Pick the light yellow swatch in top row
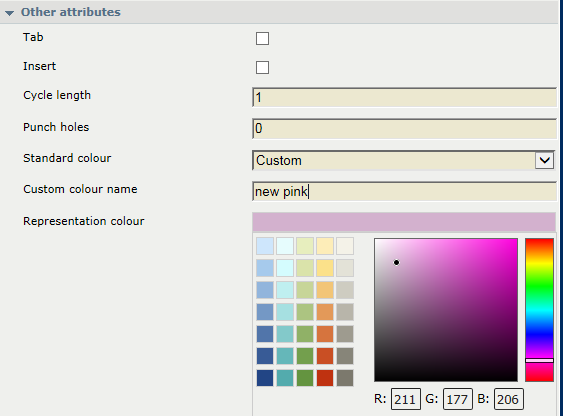563x416 pixels. point(325,246)
